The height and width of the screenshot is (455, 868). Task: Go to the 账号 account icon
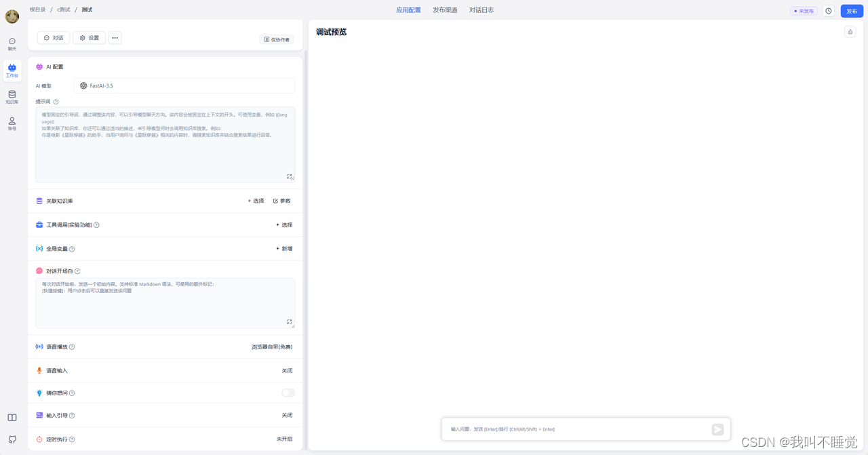pyautogui.click(x=12, y=123)
